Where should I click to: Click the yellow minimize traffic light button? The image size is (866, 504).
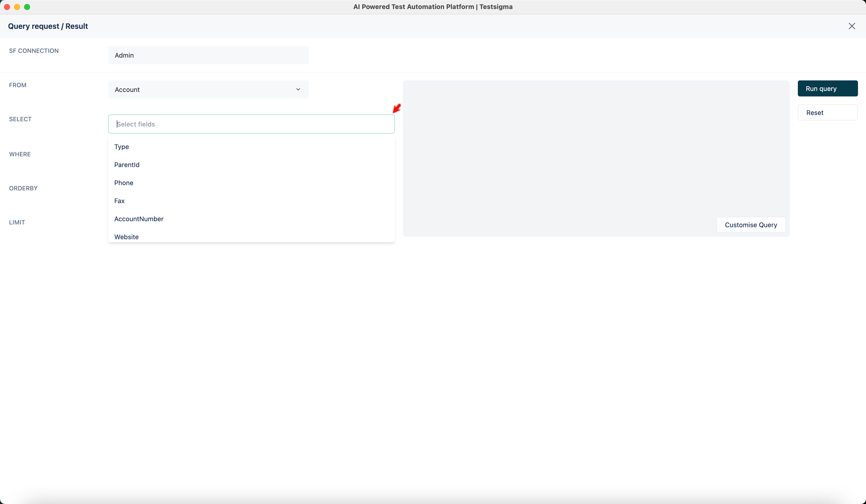tap(17, 7)
